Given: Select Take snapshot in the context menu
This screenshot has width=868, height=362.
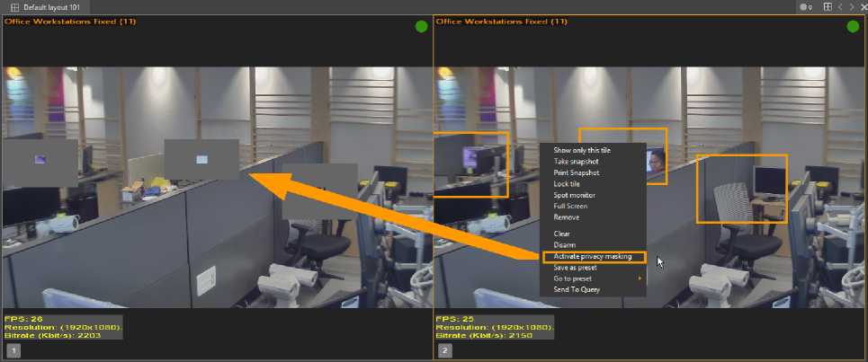Looking at the screenshot, I should 576,162.
